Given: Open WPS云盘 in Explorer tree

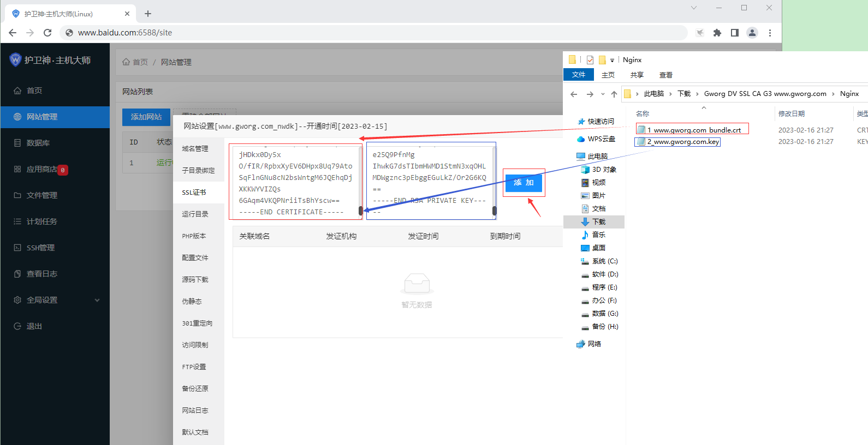Looking at the screenshot, I should (x=597, y=139).
